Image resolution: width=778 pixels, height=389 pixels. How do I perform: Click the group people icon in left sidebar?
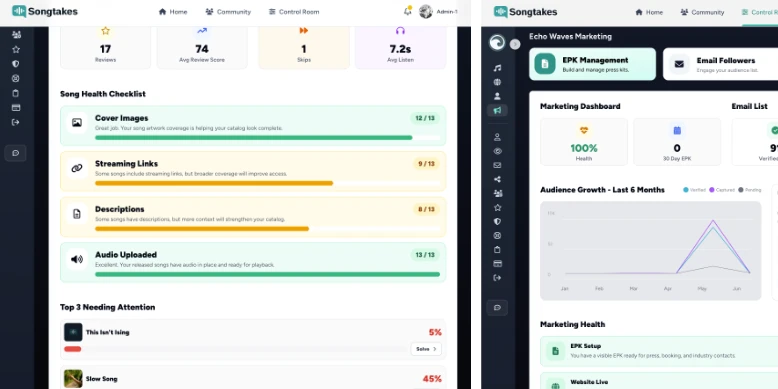coord(16,35)
